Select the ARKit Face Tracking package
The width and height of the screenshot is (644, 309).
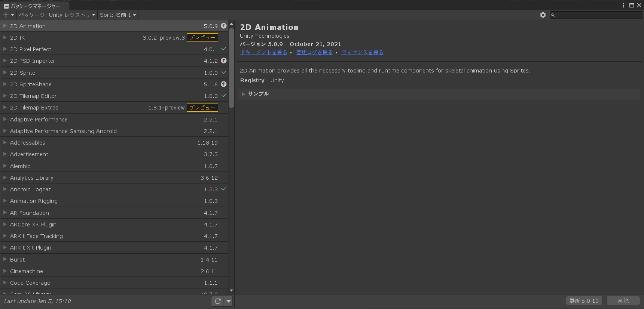(114, 236)
